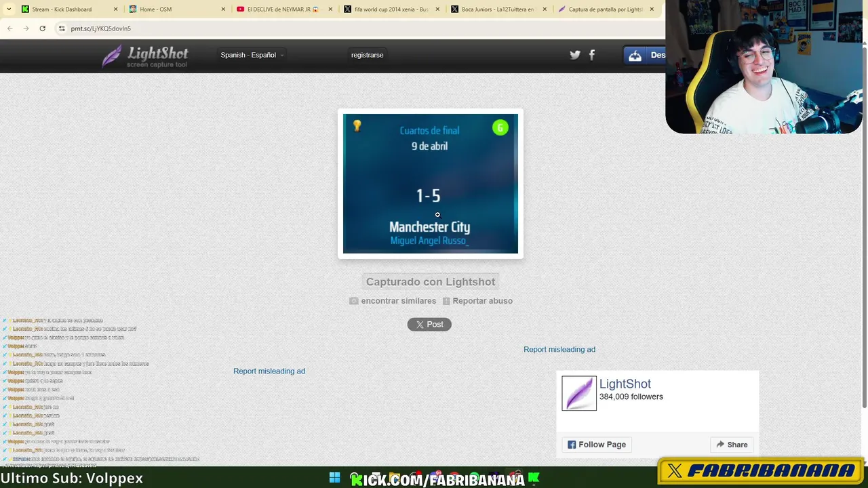
Task: Click Report misleading ad link beside chat overlay
Action: pos(269,371)
